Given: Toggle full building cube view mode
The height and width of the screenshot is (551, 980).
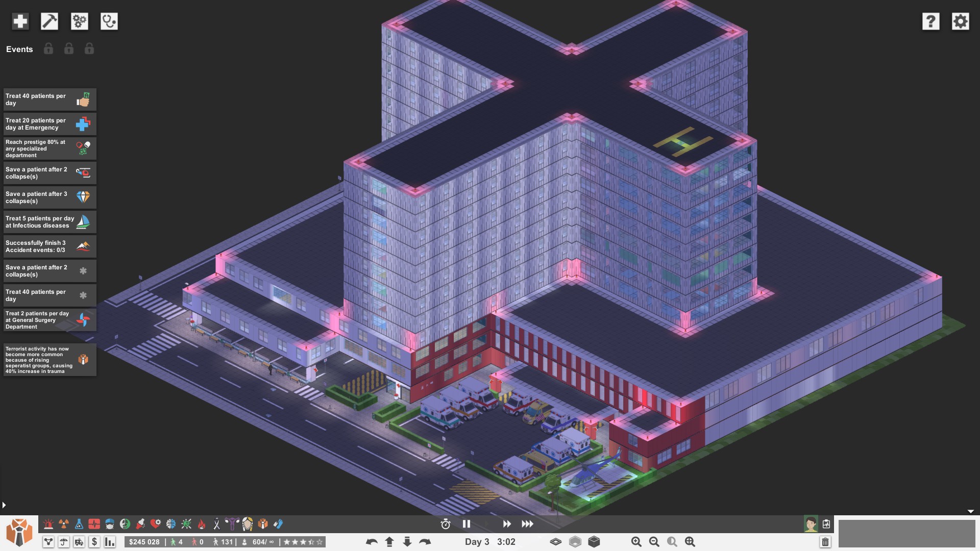Looking at the screenshot, I should click(x=594, y=542).
